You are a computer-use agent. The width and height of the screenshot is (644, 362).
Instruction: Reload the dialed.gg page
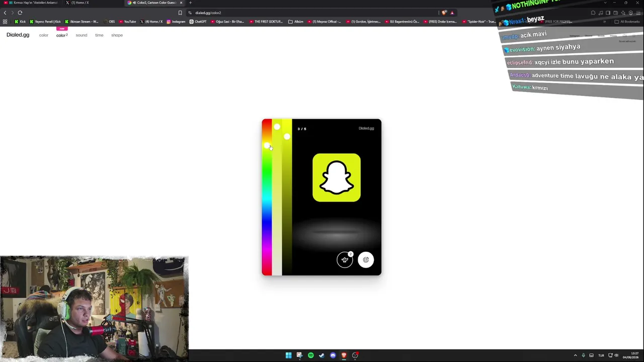click(x=20, y=13)
